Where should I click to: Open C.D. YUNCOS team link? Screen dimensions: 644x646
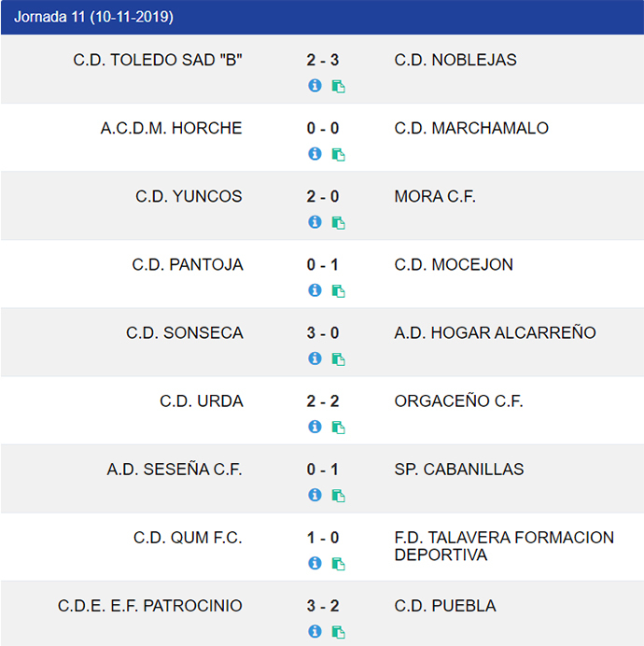189,197
